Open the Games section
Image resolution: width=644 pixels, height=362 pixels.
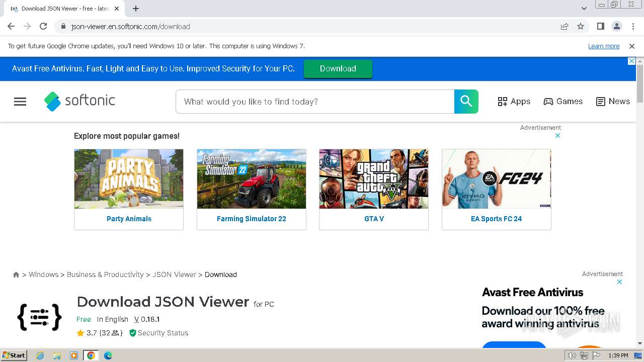(x=563, y=102)
